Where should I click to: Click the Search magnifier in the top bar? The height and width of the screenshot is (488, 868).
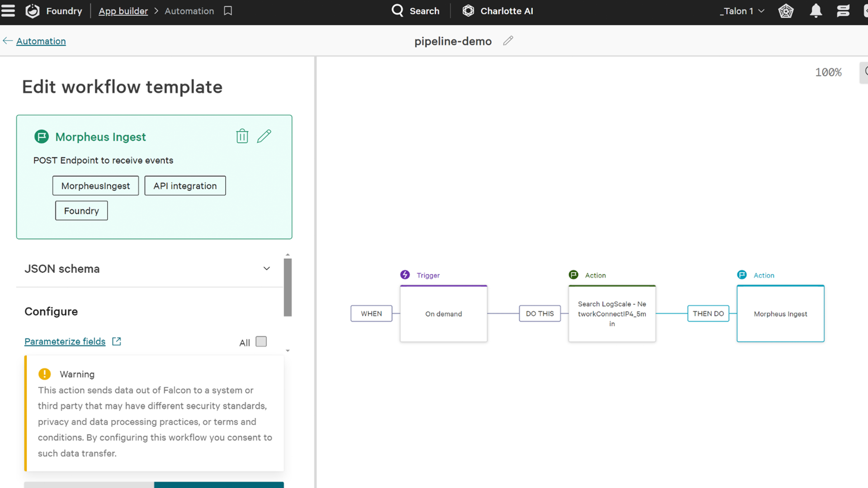click(x=398, y=11)
